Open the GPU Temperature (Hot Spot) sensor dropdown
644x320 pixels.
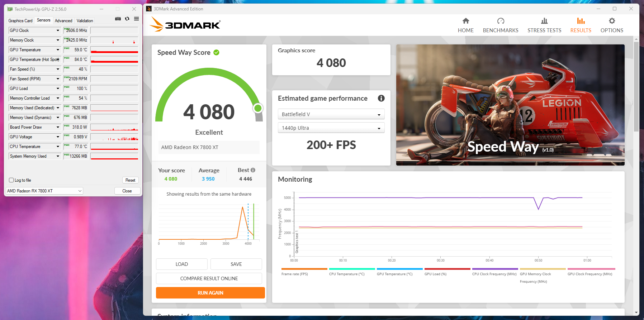[x=58, y=59]
